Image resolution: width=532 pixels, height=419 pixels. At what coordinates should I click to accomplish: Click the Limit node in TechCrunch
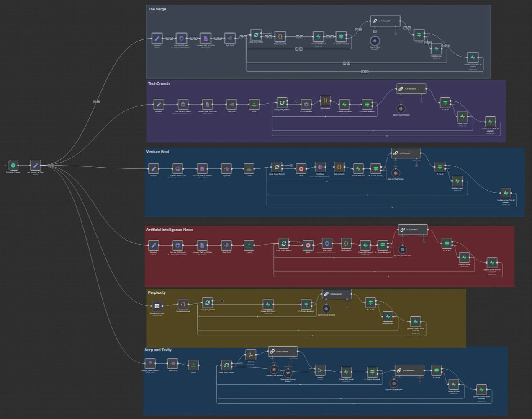pyautogui.click(x=254, y=105)
